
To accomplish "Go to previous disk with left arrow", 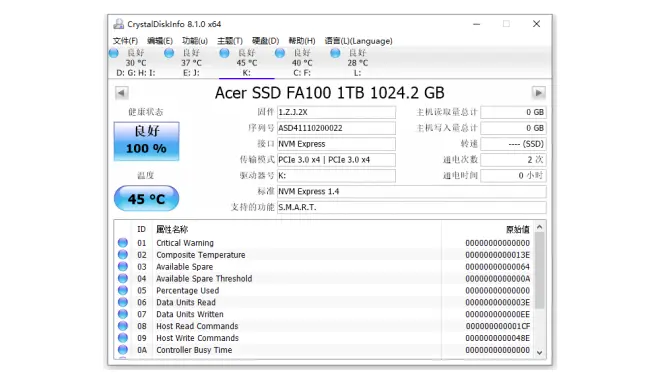I will (x=122, y=93).
